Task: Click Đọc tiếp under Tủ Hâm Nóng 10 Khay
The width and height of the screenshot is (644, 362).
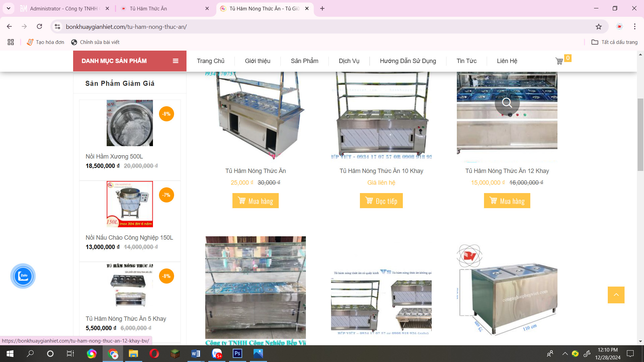Action: click(x=381, y=201)
